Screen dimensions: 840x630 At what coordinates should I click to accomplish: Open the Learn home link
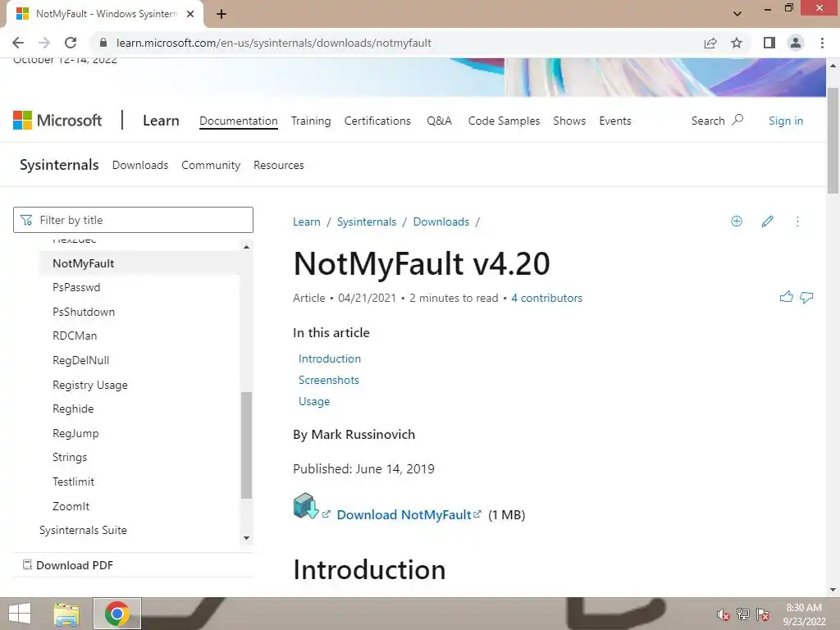click(161, 121)
